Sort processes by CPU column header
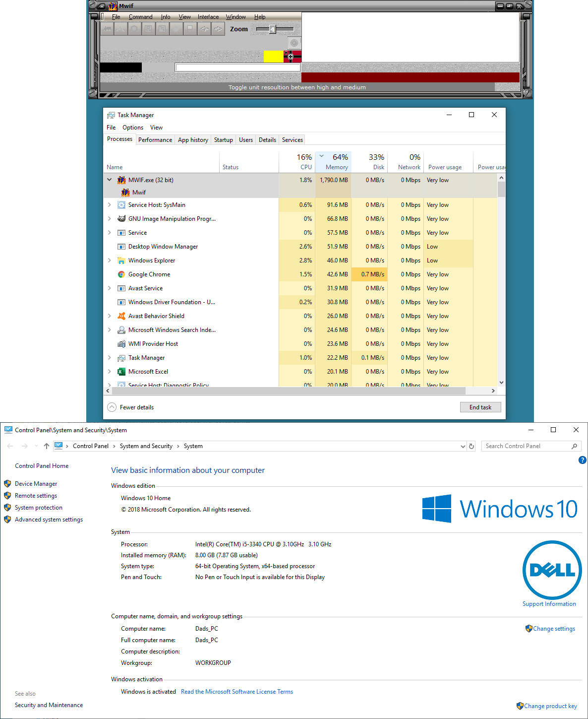Viewport: 588px width, 719px height. coord(297,162)
